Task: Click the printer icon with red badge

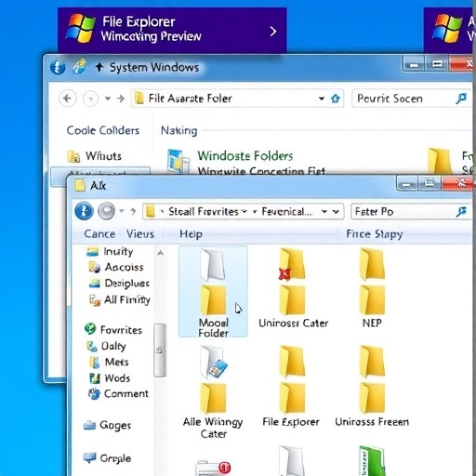Action: (x=213, y=468)
